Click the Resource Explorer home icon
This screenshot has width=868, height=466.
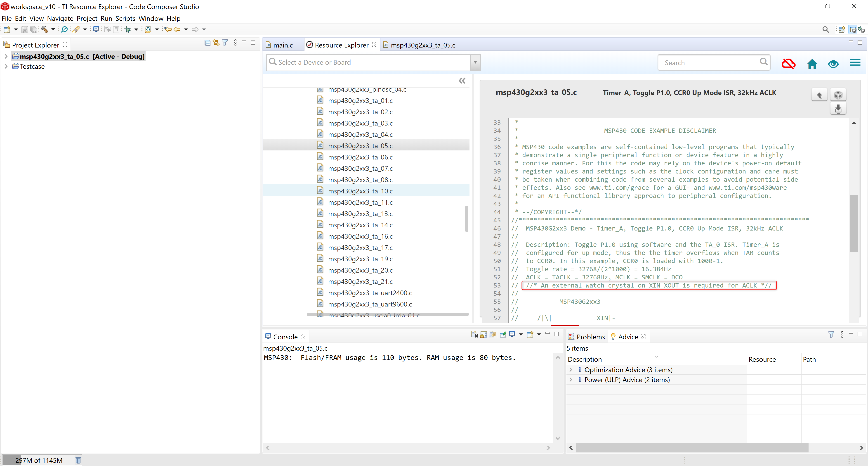[x=812, y=63]
